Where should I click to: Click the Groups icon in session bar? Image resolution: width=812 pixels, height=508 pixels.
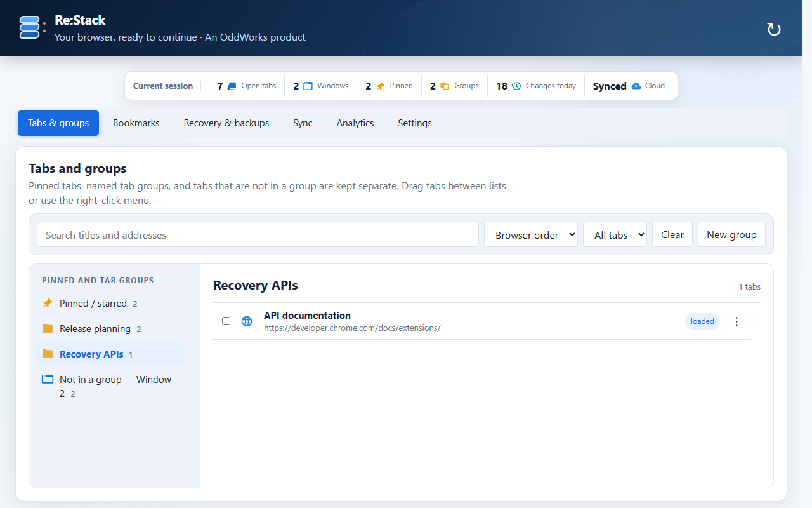point(445,86)
